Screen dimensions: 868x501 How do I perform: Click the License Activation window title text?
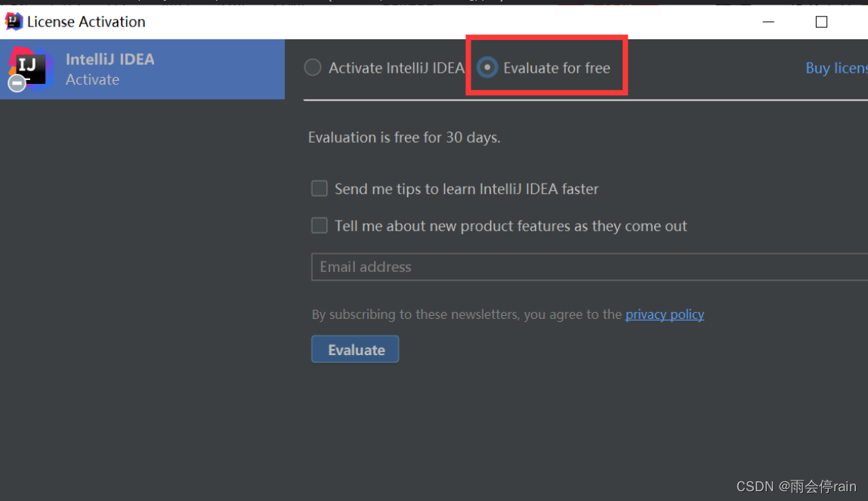[86, 22]
